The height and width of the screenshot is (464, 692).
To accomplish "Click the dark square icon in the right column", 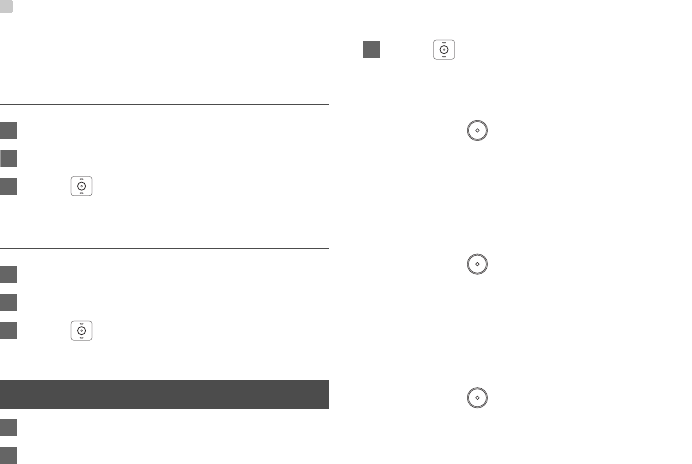I will (371, 49).
